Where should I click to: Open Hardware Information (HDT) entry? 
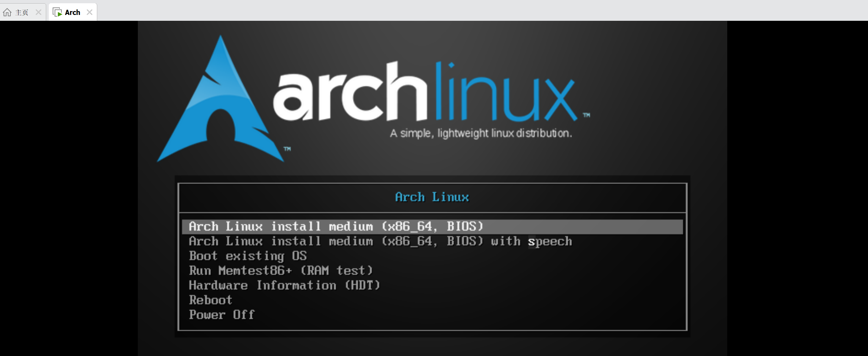point(284,286)
